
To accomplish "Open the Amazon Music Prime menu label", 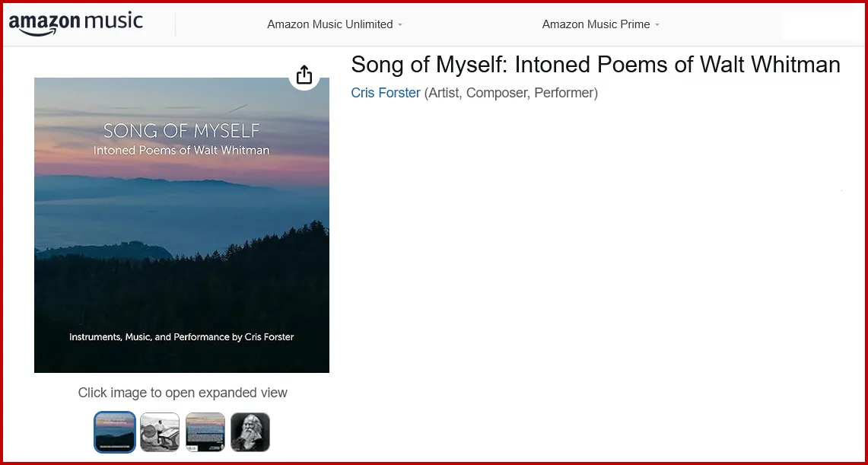I will (596, 24).
